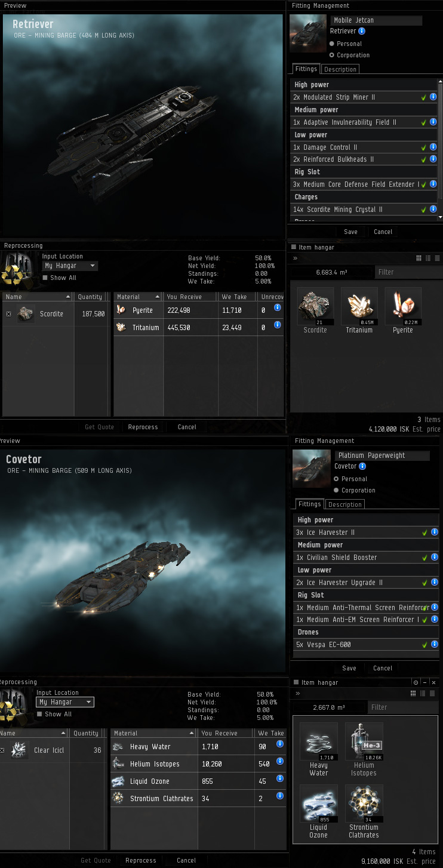
Task: Show info for Vespa EC-600 drones
Action: [433, 645]
